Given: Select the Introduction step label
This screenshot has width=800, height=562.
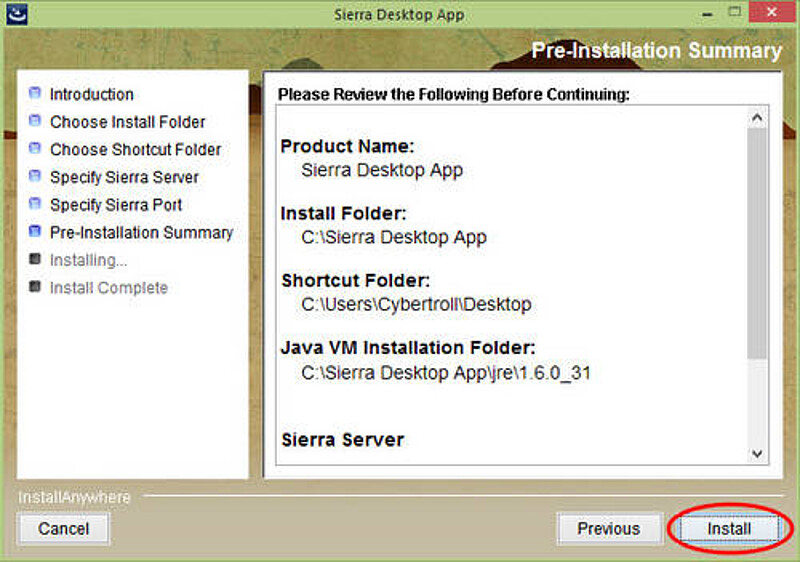Looking at the screenshot, I should [92, 94].
